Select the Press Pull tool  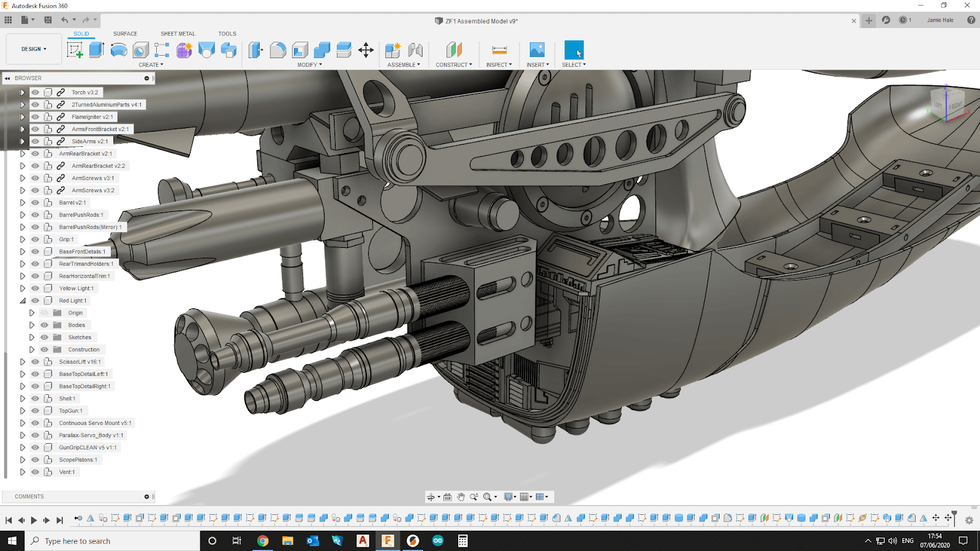coord(256,50)
